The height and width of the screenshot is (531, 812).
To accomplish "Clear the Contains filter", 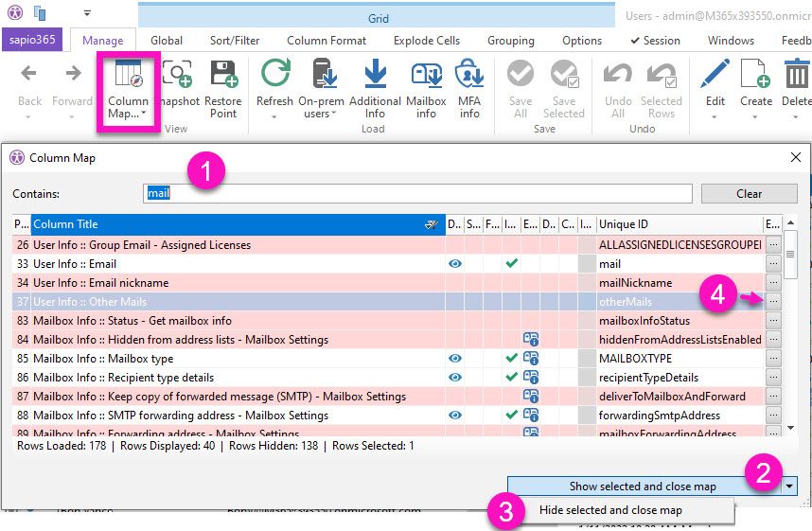I will click(749, 194).
